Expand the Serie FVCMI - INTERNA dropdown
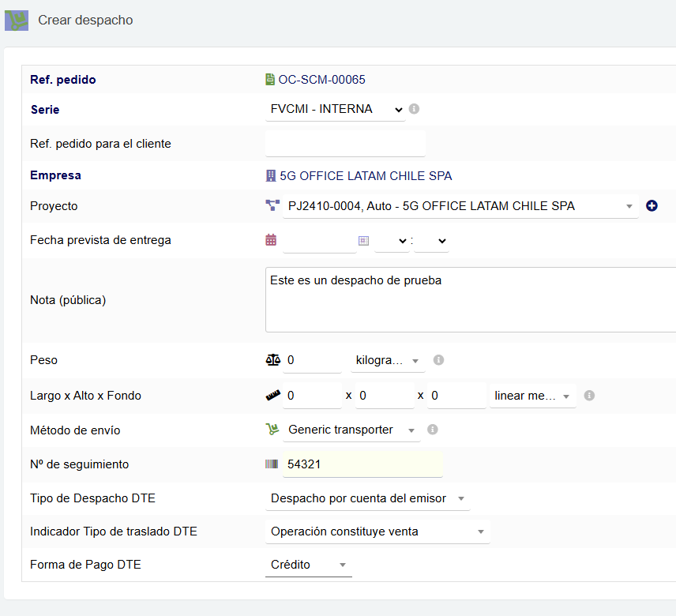Image resolution: width=676 pixels, height=616 pixels. [335, 109]
